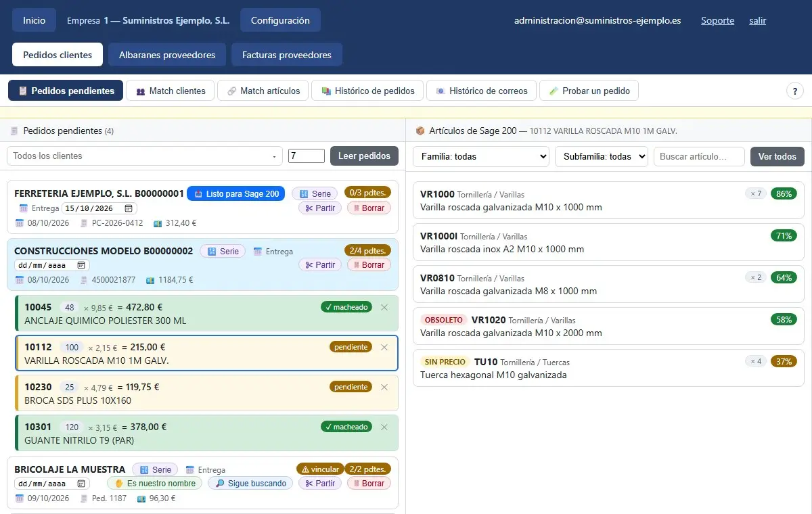Delete the Bricolaje La Muestra order with Borrar
This screenshot has height=514, width=812.
(x=369, y=483)
